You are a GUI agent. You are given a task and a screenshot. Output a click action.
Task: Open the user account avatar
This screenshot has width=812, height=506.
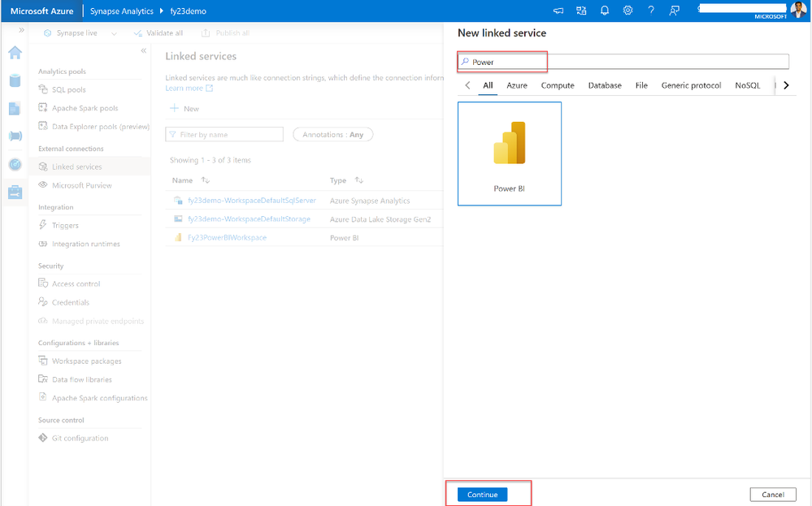[x=798, y=10]
